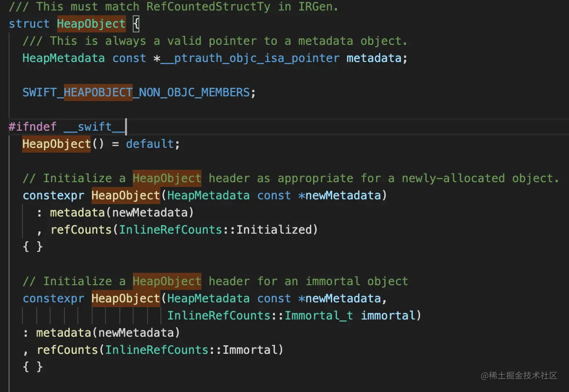Click the default constructor HeapObject()

pos(63,144)
